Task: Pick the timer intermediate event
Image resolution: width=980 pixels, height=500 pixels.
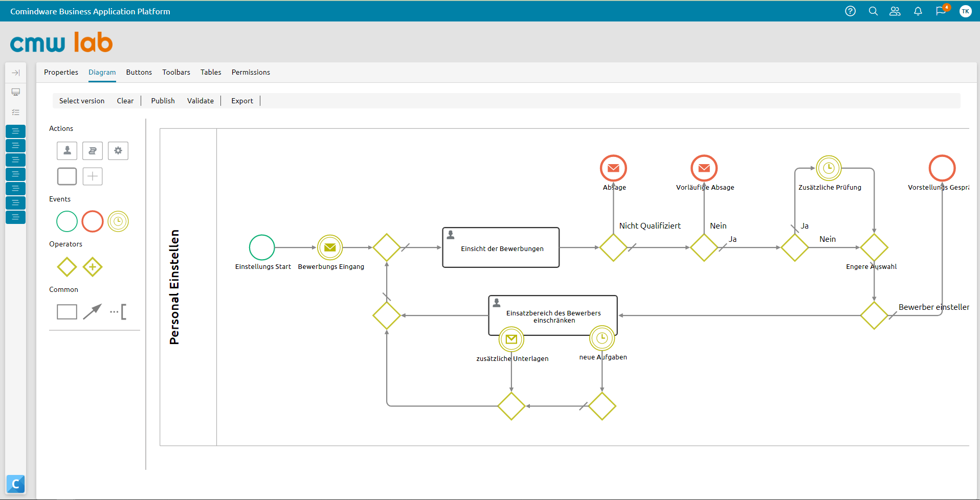Action: [x=118, y=221]
